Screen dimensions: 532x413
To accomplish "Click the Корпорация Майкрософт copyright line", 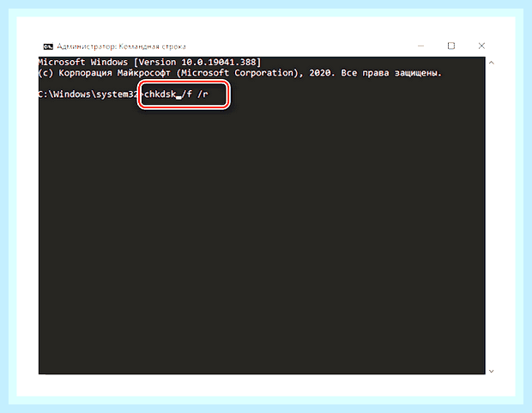I will [240, 73].
